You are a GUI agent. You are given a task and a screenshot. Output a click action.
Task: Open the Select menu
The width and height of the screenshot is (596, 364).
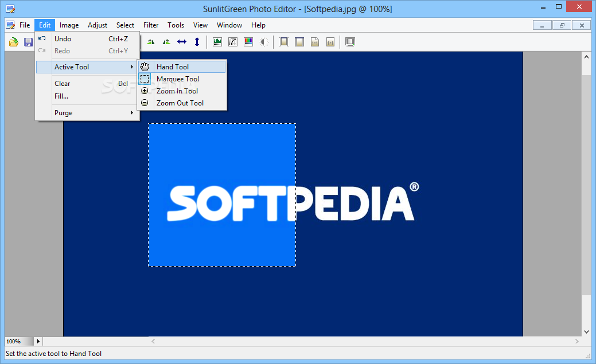[125, 25]
